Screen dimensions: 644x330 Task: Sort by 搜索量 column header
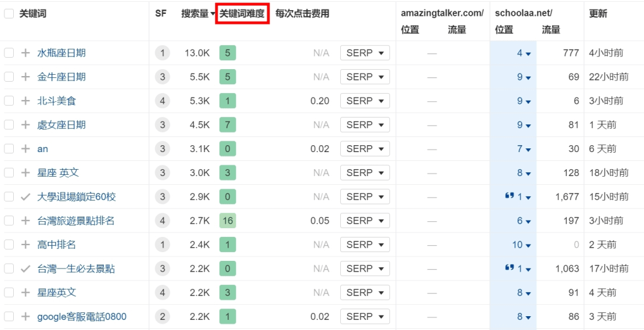[198, 14]
